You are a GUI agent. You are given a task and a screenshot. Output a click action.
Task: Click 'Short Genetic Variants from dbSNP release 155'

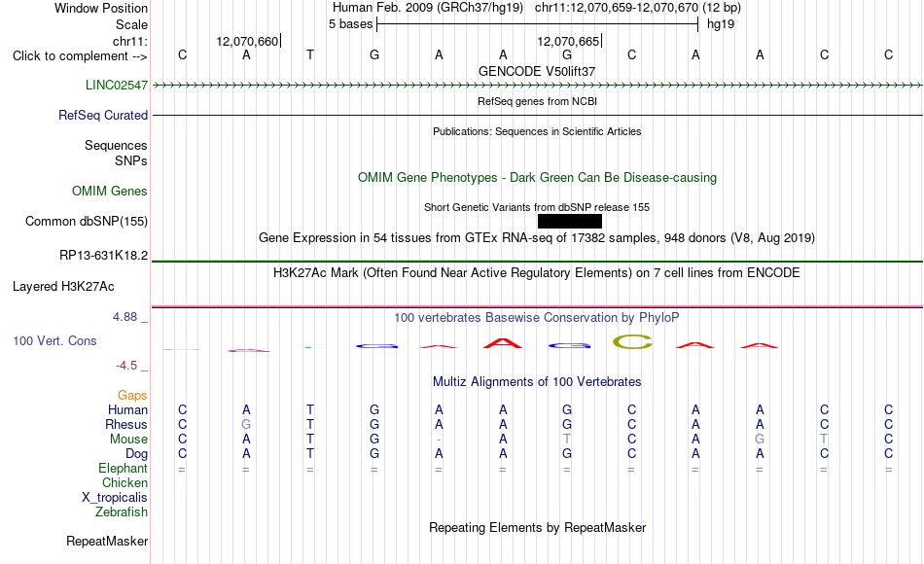(x=537, y=207)
